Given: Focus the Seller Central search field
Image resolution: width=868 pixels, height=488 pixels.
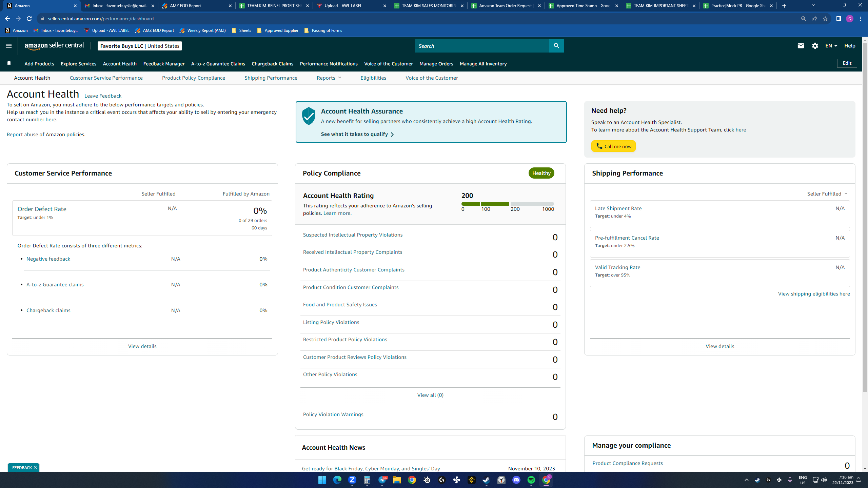Looking at the screenshot, I should pos(482,46).
